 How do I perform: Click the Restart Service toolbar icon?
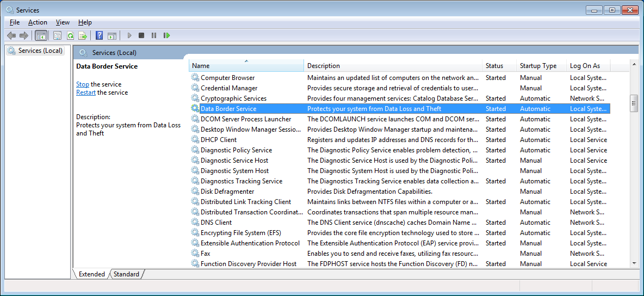[x=166, y=35]
